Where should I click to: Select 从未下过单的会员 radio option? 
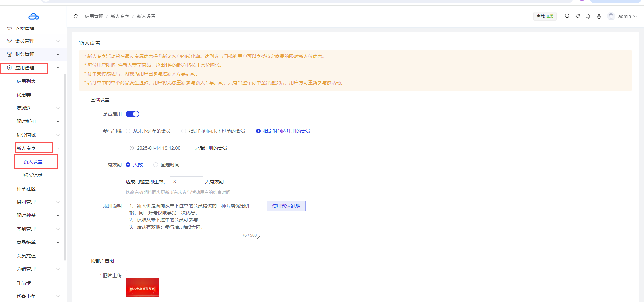coord(128,131)
